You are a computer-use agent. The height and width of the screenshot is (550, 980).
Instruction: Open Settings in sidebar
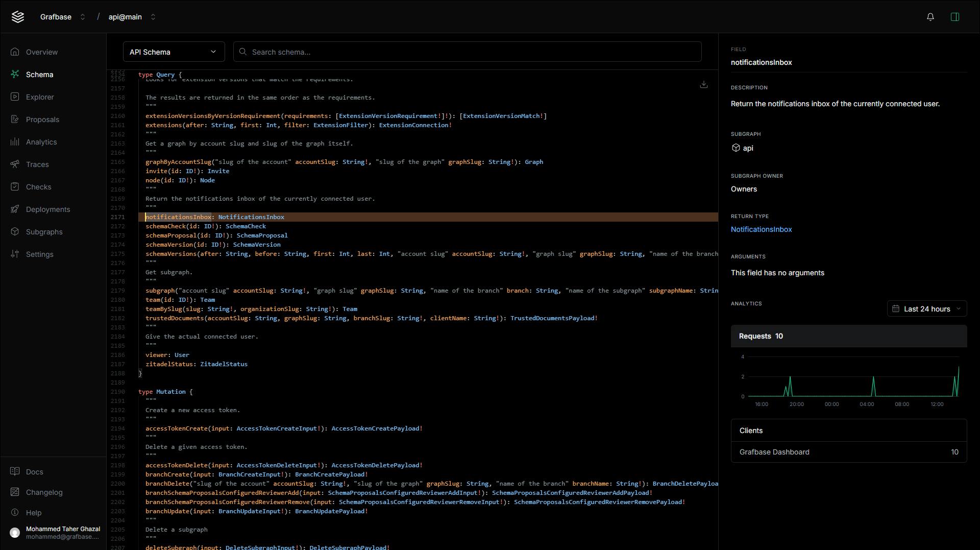(x=39, y=254)
